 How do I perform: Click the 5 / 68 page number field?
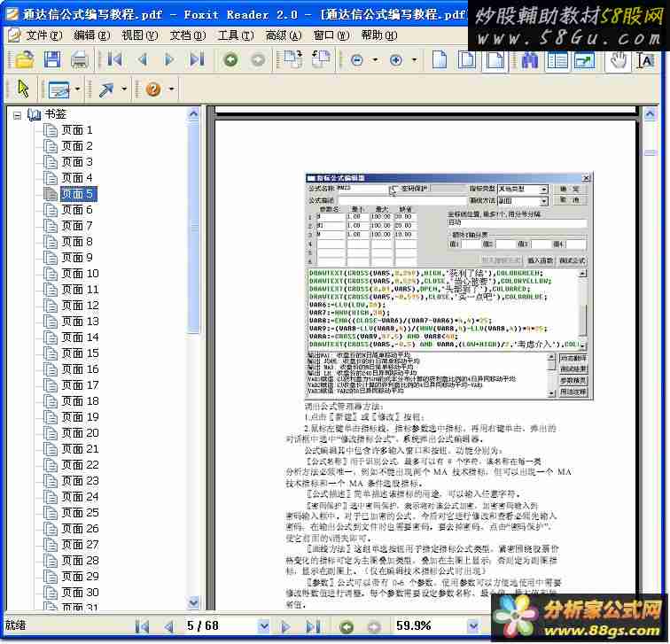[x=220, y=626]
